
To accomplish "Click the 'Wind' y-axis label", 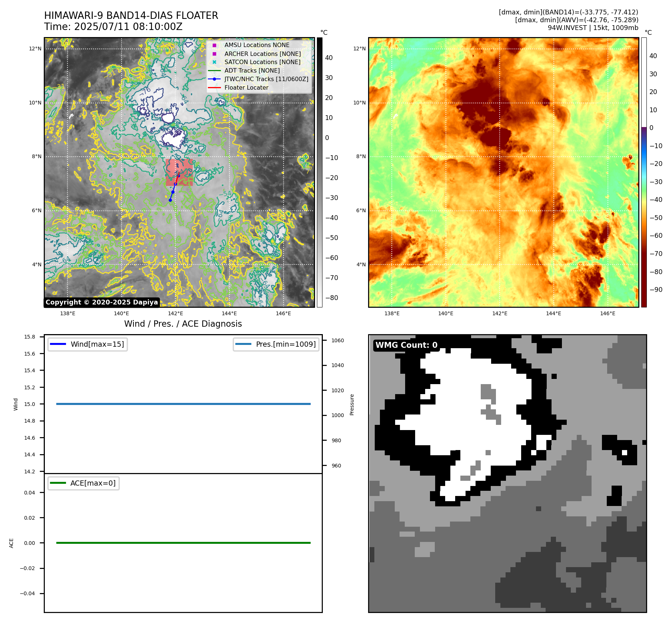I will pyautogui.click(x=16, y=404).
